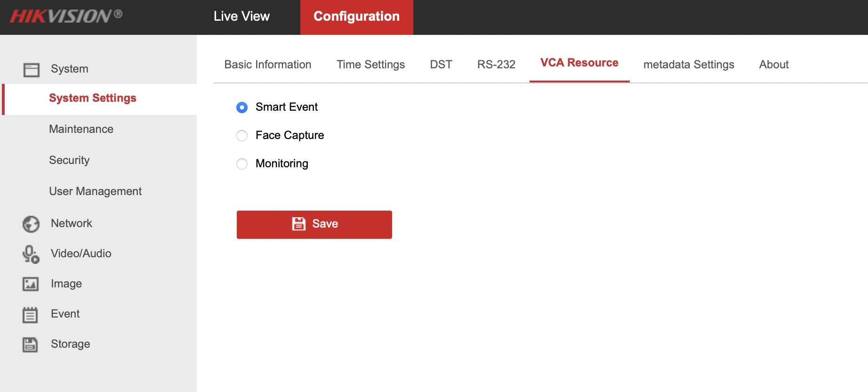The image size is (868, 392).
Task: Open the metadata Settings tab
Action: 689,65
